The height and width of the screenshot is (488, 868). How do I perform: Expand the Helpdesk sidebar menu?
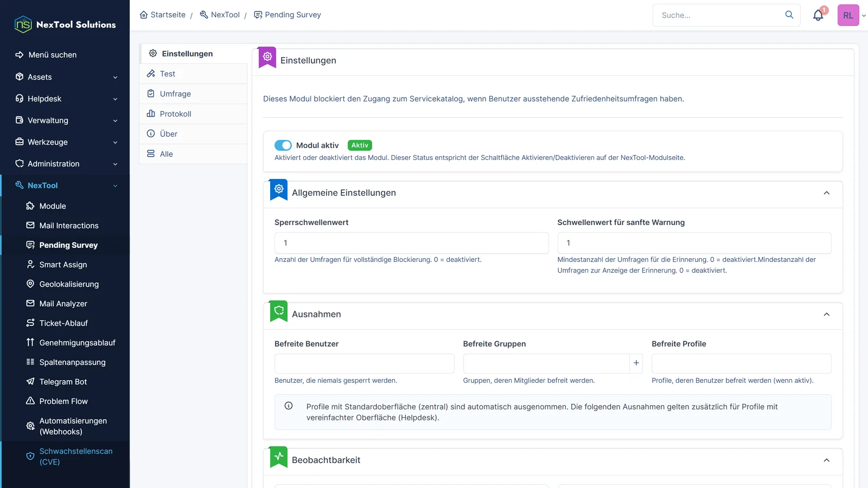(x=65, y=99)
